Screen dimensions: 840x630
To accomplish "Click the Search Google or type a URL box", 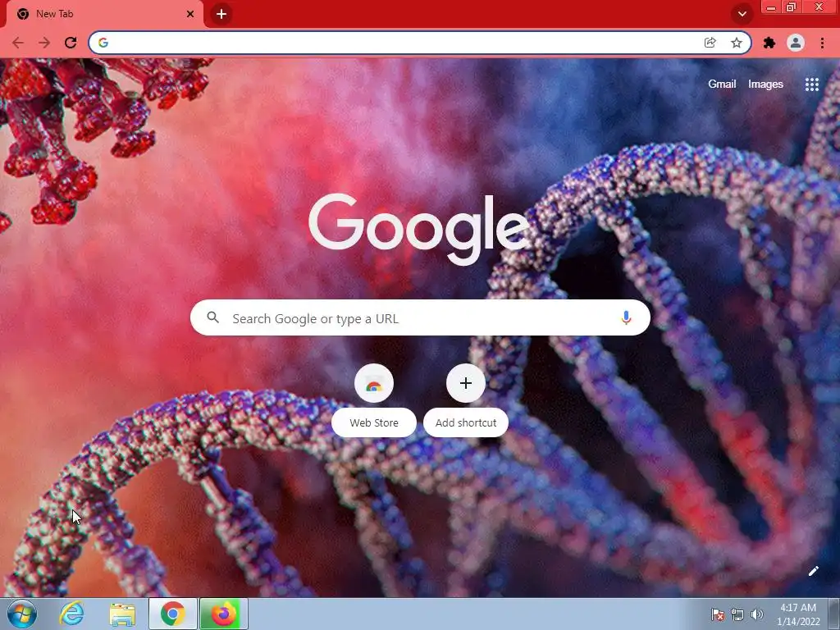I will 420,317.
